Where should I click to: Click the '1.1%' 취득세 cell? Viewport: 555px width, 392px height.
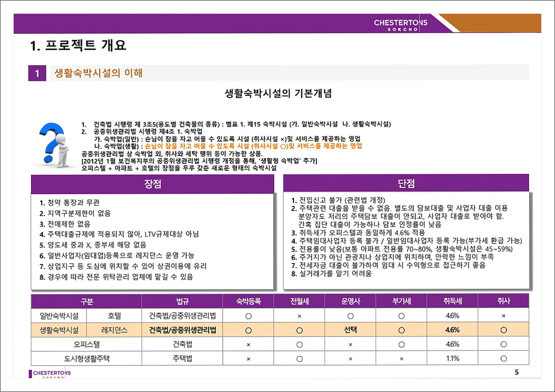coord(452,358)
